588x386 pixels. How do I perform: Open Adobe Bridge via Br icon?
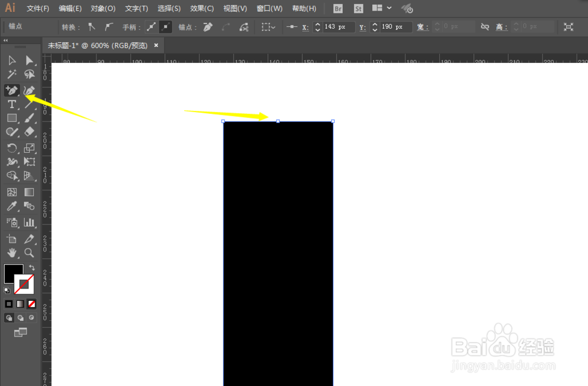point(338,8)
